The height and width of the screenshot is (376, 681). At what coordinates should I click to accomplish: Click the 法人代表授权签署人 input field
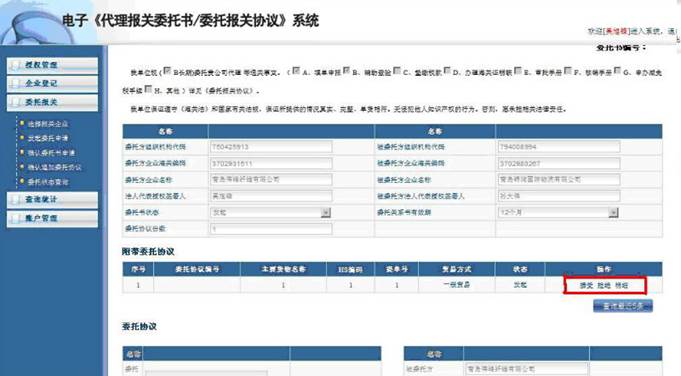(271, 196)
